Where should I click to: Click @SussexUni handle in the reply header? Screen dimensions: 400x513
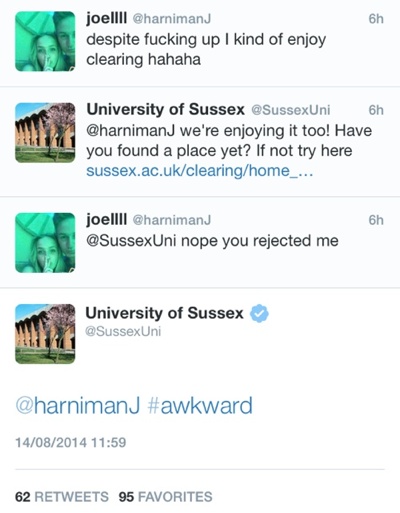pos(290,110)
